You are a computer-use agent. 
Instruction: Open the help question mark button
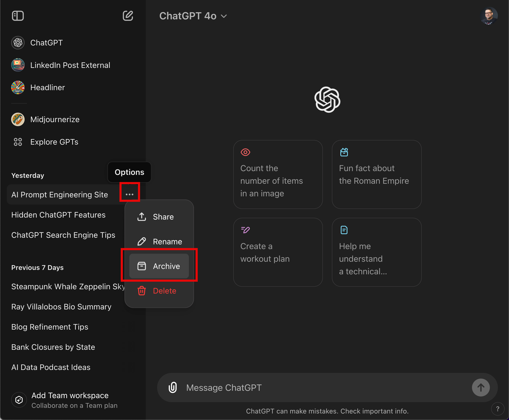pos(497,409)
